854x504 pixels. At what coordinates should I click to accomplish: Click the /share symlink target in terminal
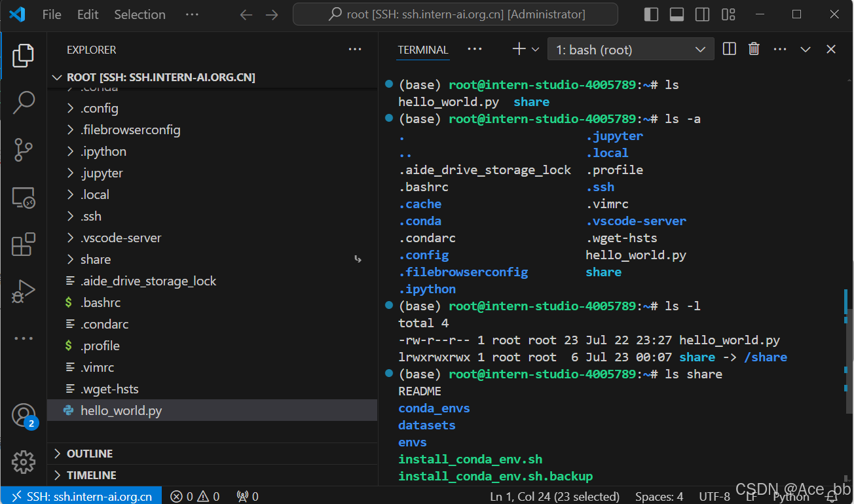[x=766, y=357]
